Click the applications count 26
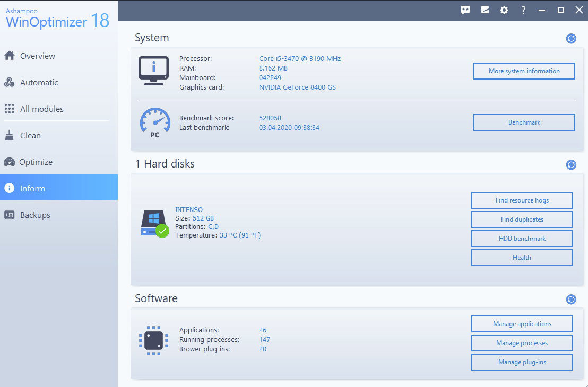This screenshot has width=588, height=387. [x=263, y=330]
